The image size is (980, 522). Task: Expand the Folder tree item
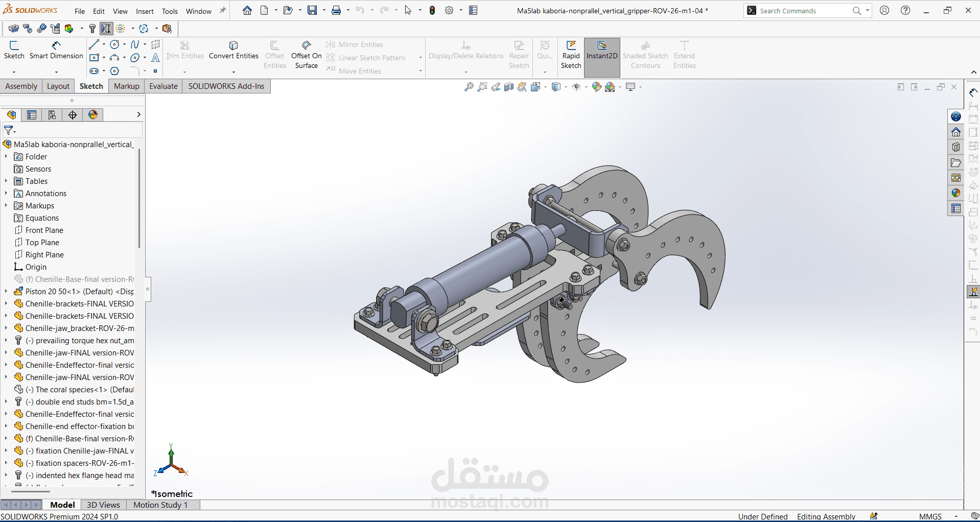tap(6, 157)
